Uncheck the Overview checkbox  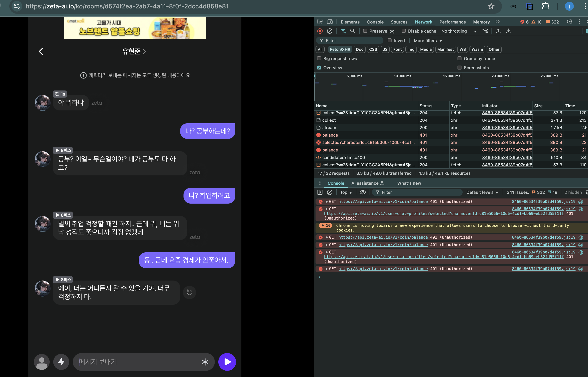(x=319, y=68)
